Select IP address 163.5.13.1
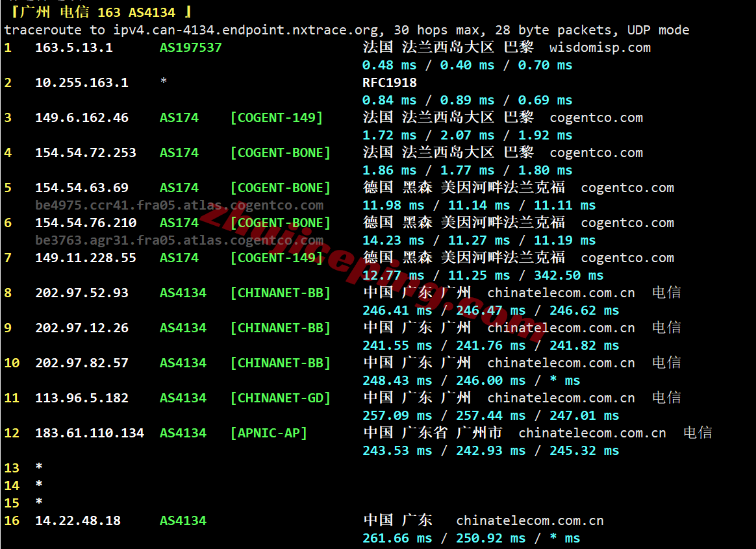This screenshot has height=549, width=756. [x=74, y=47]
